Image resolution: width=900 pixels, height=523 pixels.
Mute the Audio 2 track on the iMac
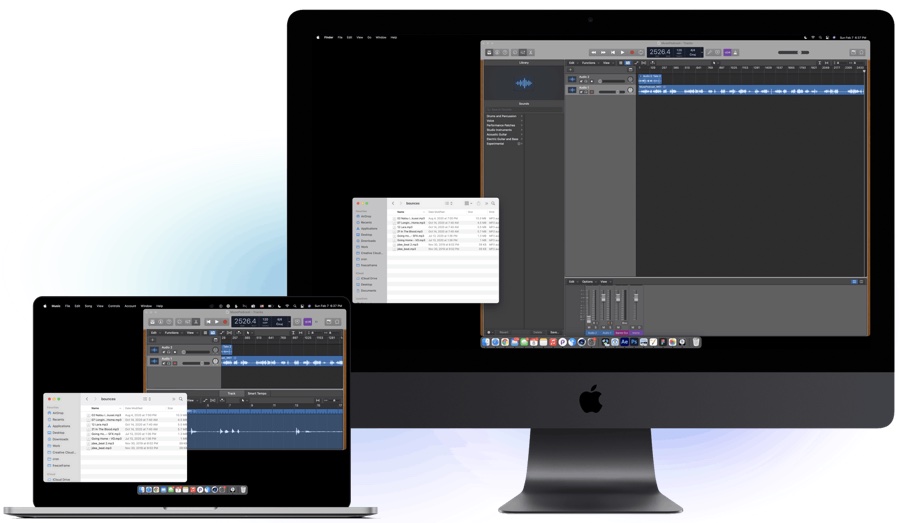(x=581, y=81)
